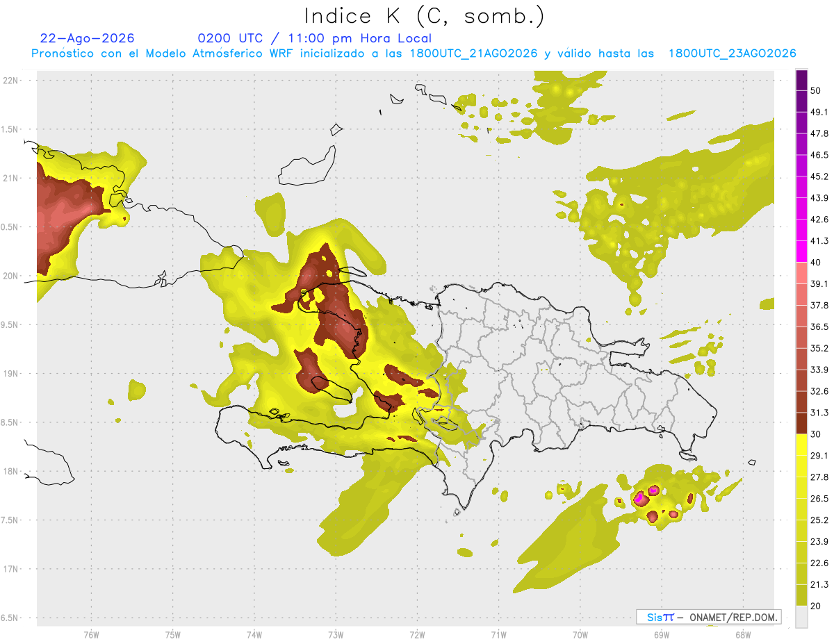Click the color bar label '43.9'
Screen dimensions: 834x644
coord(819,199)
